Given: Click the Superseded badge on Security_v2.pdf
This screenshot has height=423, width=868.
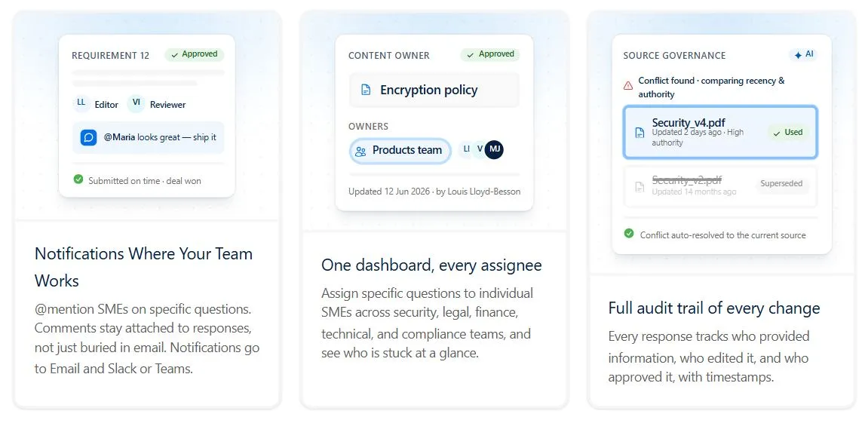Looking at the screenshot, I should tap(781, 183).
